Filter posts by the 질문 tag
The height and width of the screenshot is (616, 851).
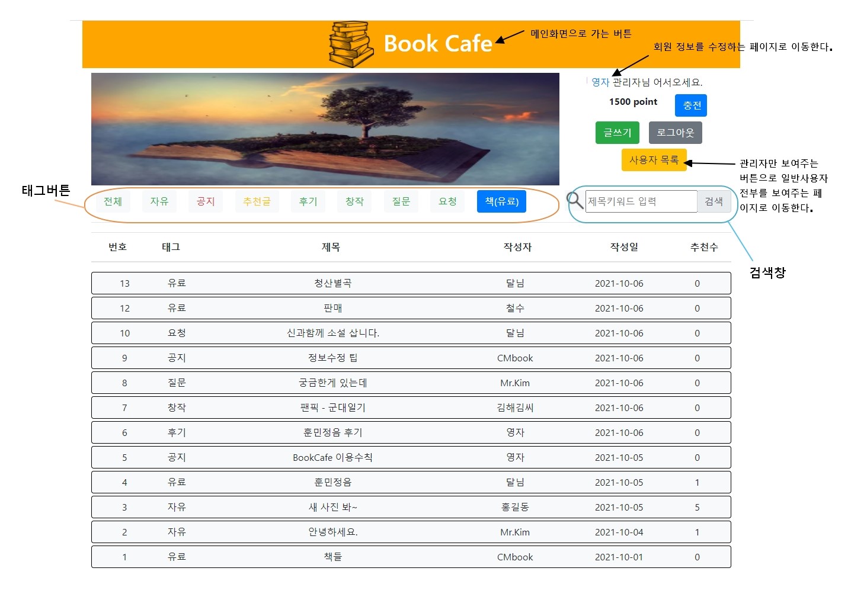(x=401, y=201)
